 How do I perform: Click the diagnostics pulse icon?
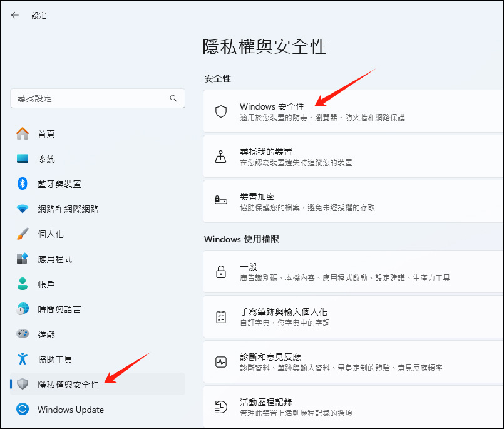point(221,362)
